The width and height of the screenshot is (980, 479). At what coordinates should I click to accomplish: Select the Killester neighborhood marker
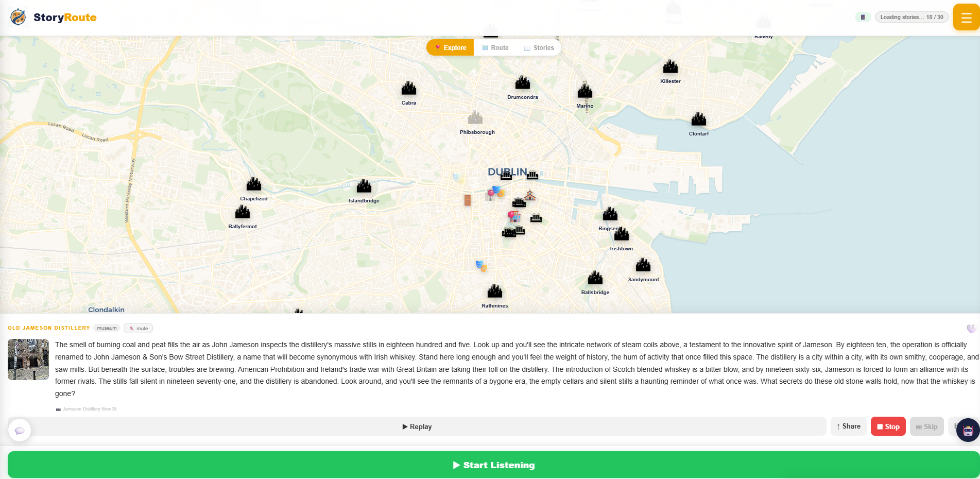click(x=670, y=66)
